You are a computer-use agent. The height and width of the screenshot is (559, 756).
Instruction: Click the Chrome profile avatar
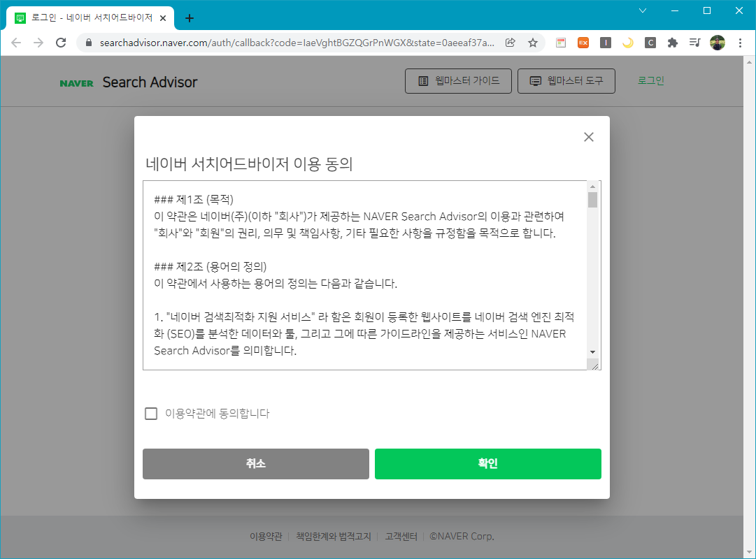click(718, 43)
